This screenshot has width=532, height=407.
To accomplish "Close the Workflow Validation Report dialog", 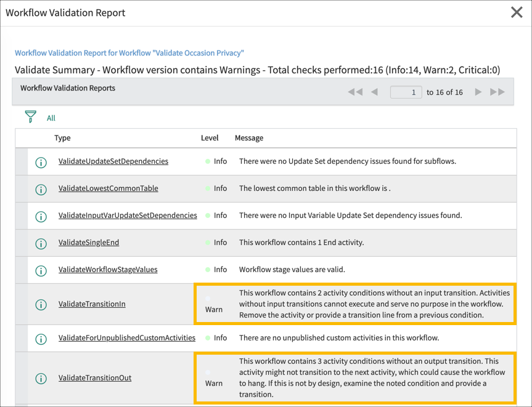I will coord(516,12).
